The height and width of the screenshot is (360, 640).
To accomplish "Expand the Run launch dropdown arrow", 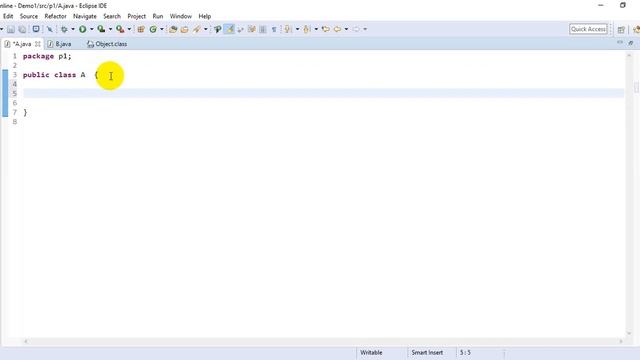I will click(x=91, y=29).
